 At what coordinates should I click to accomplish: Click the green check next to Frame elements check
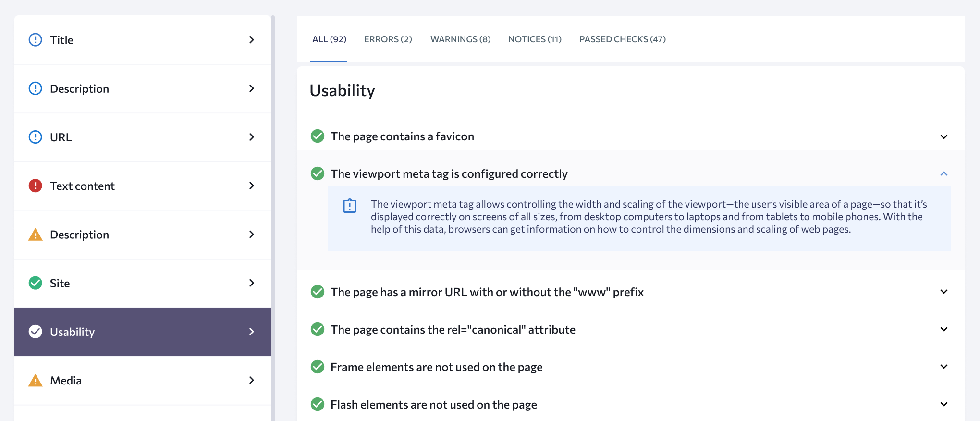point(318,367)
